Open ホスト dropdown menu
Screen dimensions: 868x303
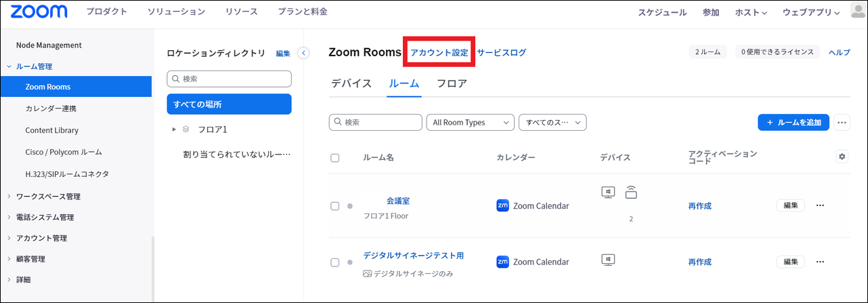click(751, 12)
